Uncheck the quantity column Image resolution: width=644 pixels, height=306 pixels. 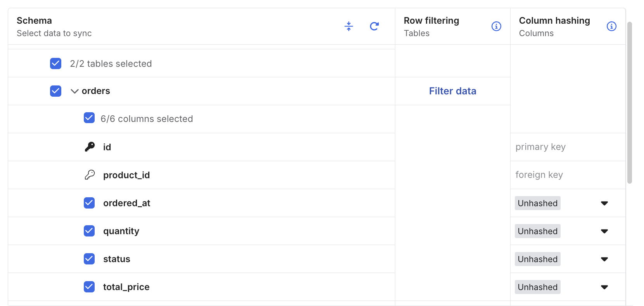coord(89,231)
